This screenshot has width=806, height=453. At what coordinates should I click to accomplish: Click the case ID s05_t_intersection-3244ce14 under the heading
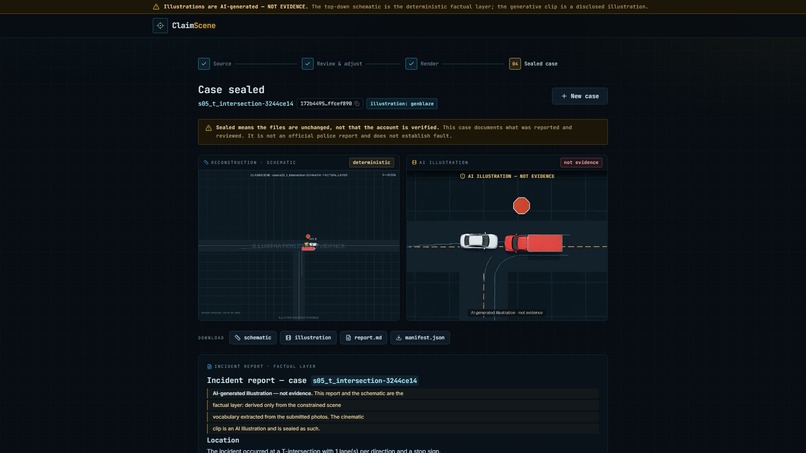(246, 103)
